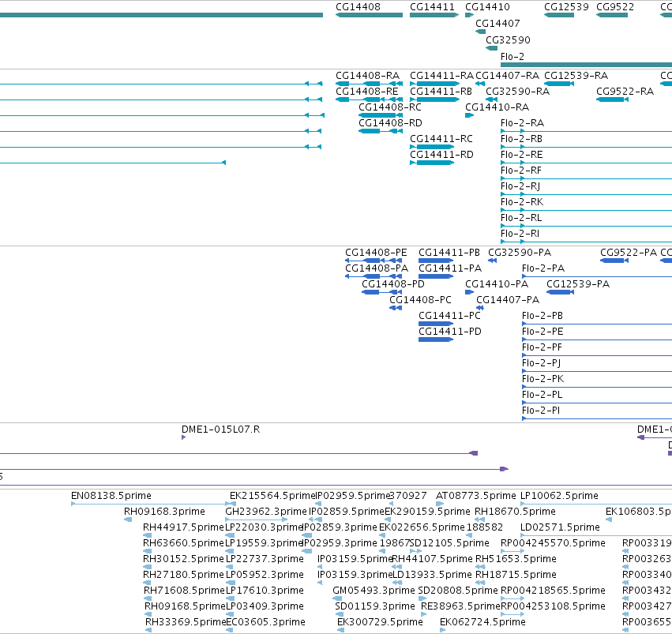Click the CG14411-RD transcript label

point(441,155)
